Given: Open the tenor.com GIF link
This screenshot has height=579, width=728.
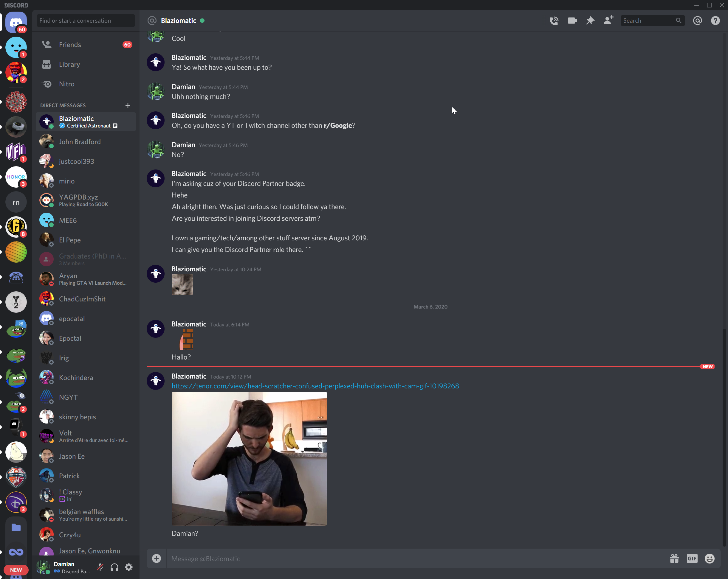Looking at the screenshot, I should click(x=315, y=386).
